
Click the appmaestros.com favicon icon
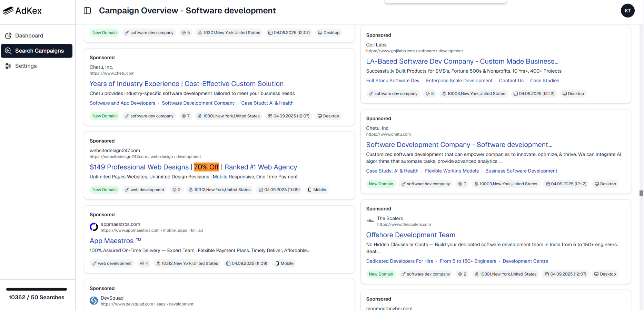[94, 227]
